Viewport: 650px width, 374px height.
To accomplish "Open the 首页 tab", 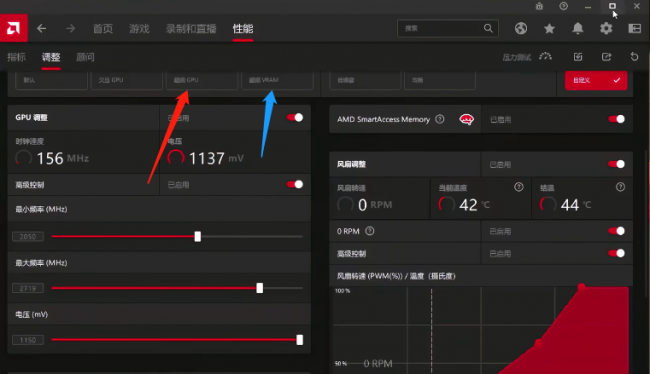I will click(x=102, y=29).
